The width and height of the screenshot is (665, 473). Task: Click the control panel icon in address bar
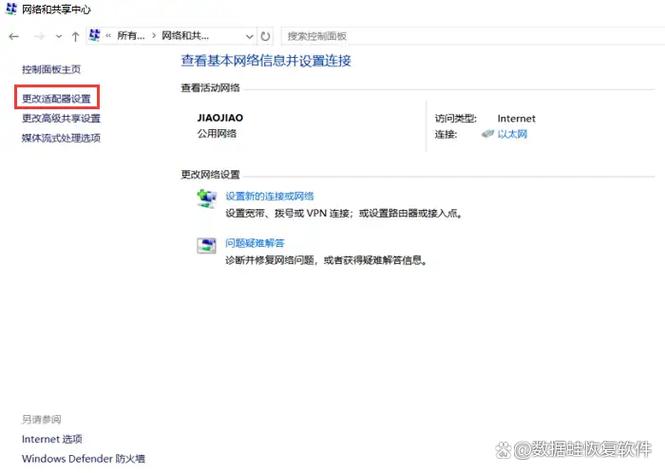pos(95,36)
